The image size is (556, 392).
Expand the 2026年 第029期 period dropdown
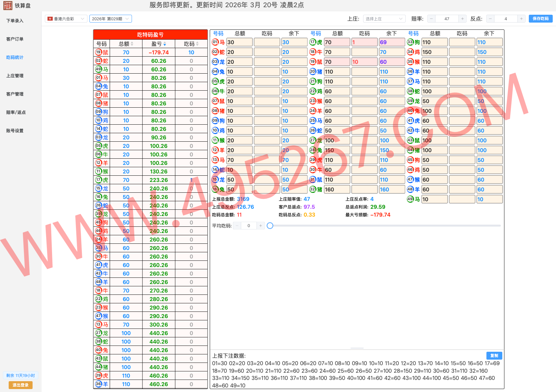[110, 19]
